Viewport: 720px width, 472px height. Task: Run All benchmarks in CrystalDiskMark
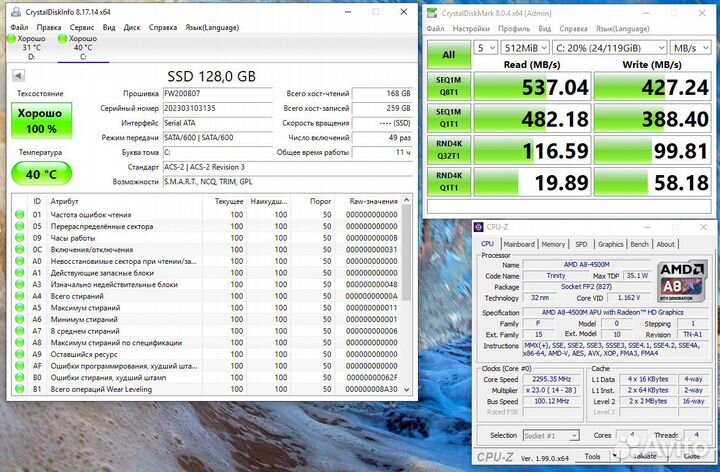pyautogui.click(x=449, y=55)
